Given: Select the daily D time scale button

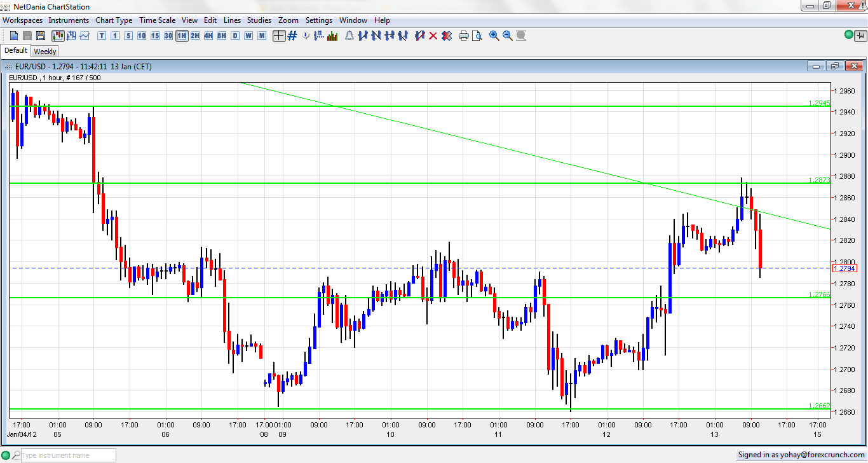Looking at the screenshot, I should pos(235,36).
